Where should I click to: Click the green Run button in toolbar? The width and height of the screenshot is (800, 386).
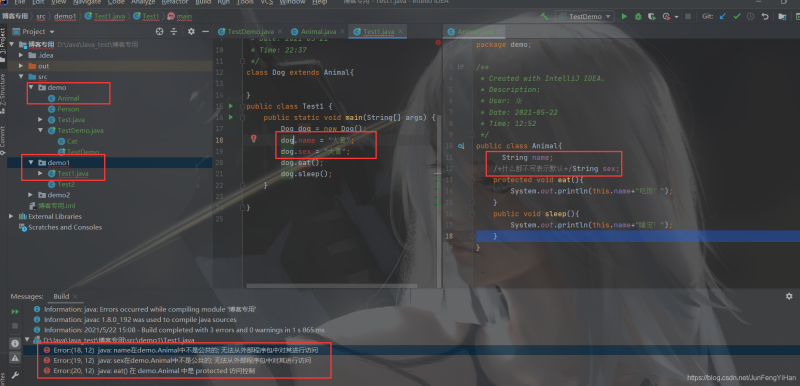(624, 16)
